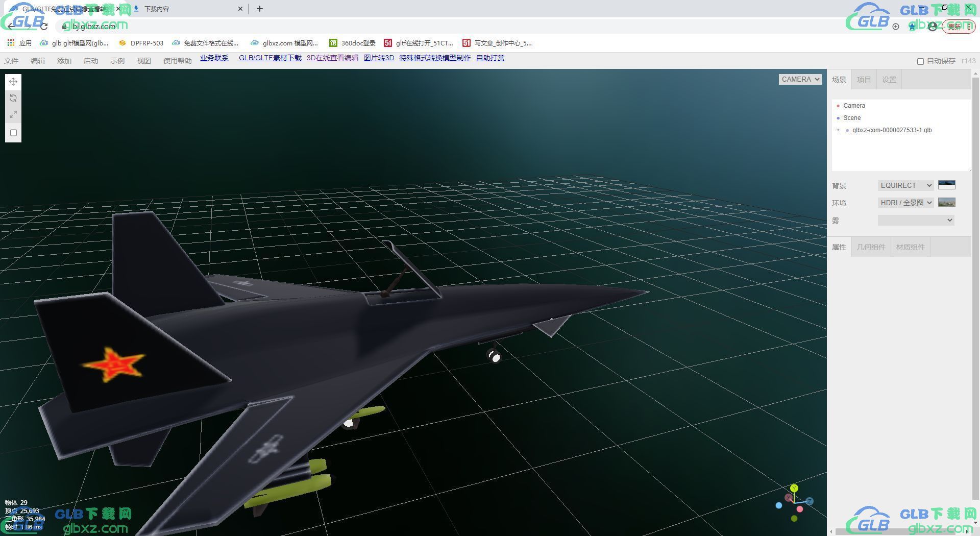Open the 添加 menu
980x536 pixels.
(64, 61)
